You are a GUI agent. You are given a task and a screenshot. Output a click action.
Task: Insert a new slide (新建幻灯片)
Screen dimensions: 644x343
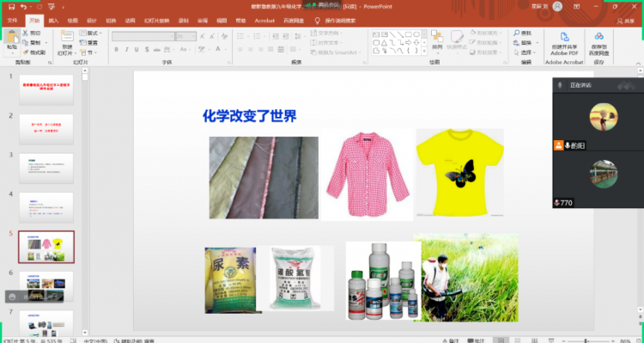tap(67, 43)
